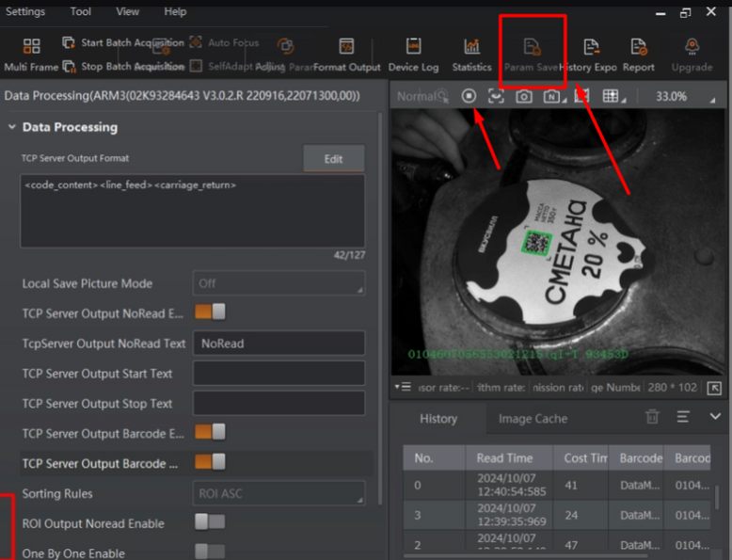
Task: Click the record button above image
Action: (469, 96)
